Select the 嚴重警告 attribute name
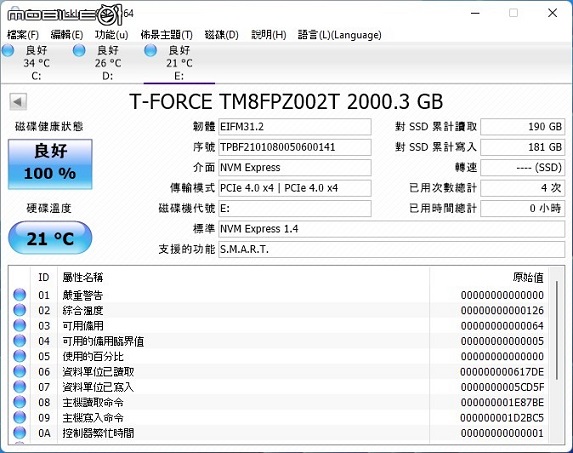 click(x=83, y=295)
